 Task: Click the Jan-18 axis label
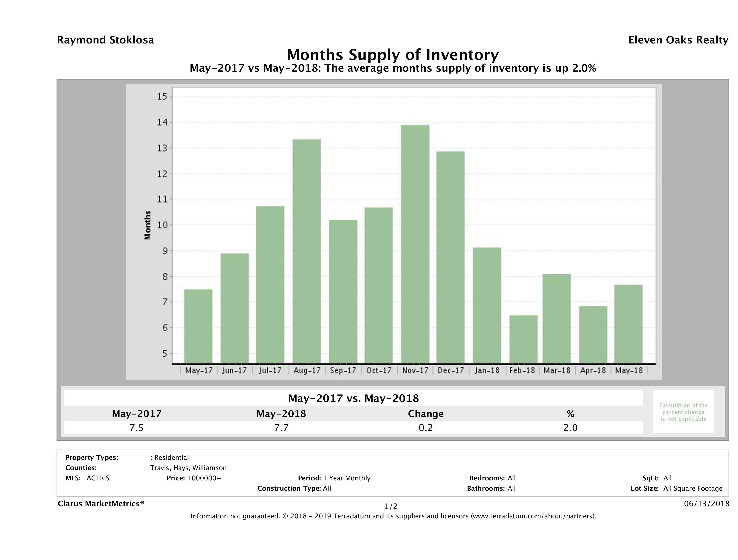[487, 370]
